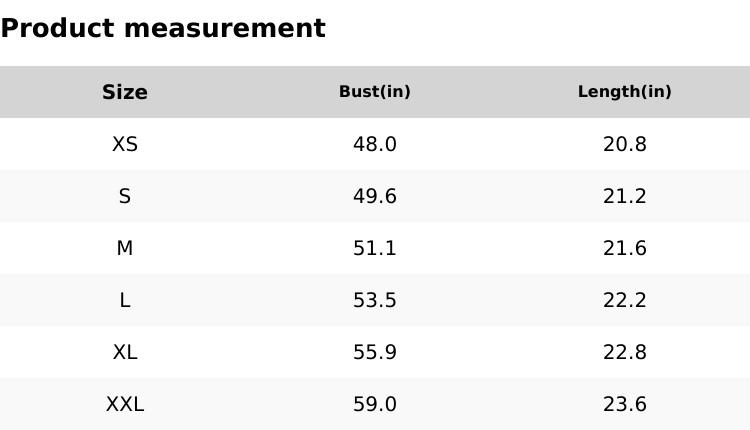The width and height of the screenshot is (750, 430).
Task: Click the Length(in) column header
Action: [625, 92]
